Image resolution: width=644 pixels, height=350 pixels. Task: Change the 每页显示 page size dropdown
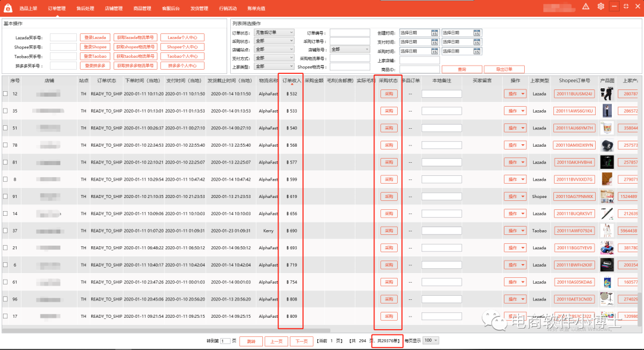point(431,340)
